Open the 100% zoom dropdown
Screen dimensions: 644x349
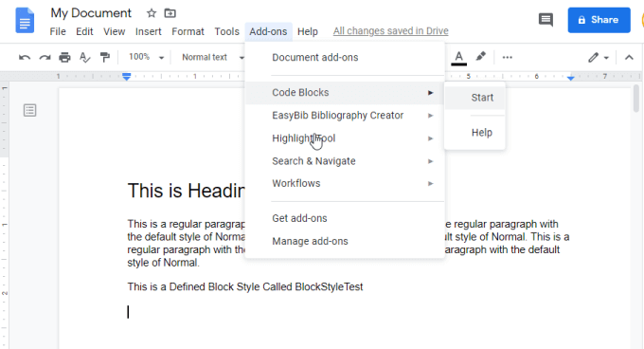coord(146,57)
